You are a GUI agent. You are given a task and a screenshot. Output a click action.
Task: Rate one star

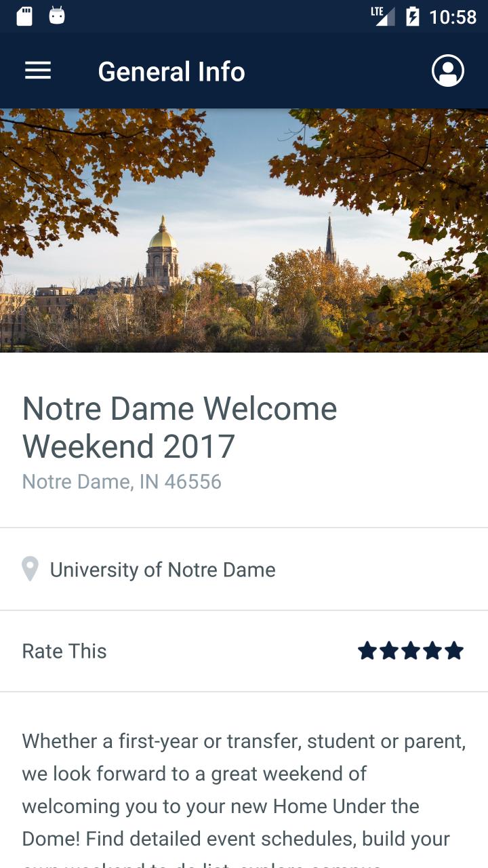point(367,651)
